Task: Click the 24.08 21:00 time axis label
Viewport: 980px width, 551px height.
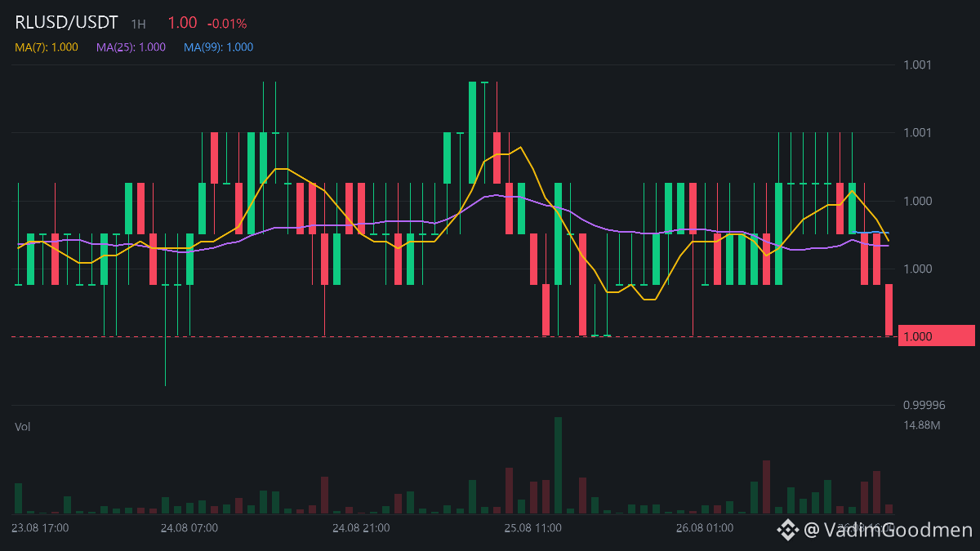Action: [361, 528]
